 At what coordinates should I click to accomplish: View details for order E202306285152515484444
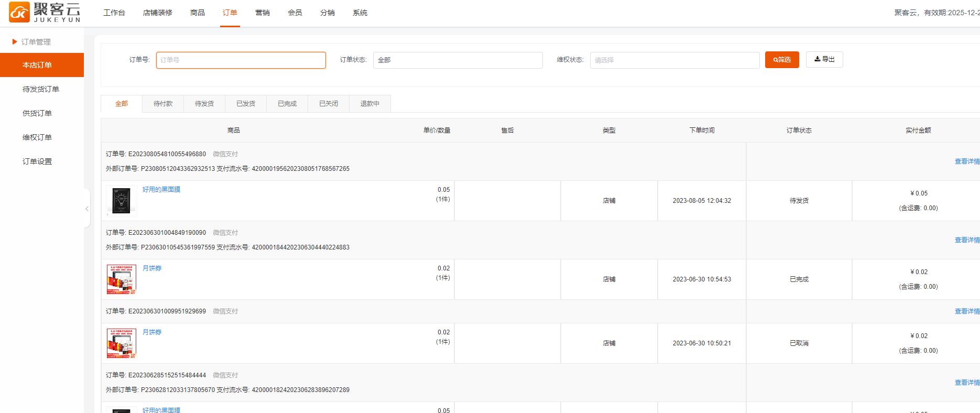(x=967, y=383)
